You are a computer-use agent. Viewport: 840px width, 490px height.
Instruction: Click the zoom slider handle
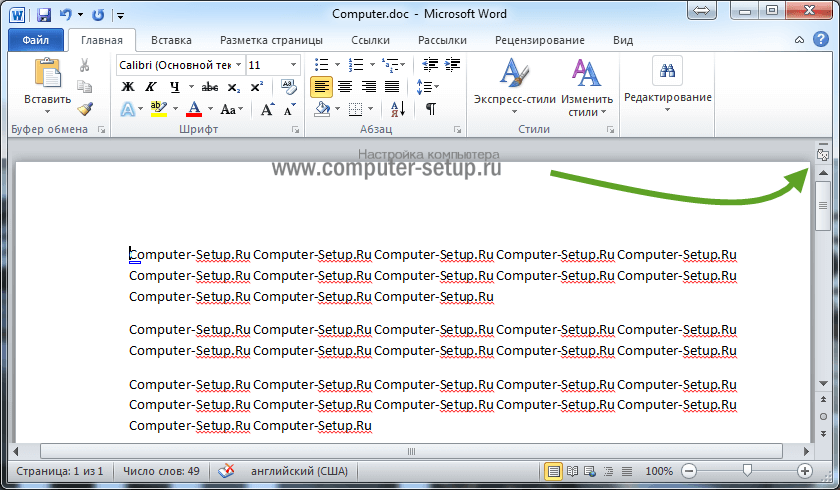[746, 471]
